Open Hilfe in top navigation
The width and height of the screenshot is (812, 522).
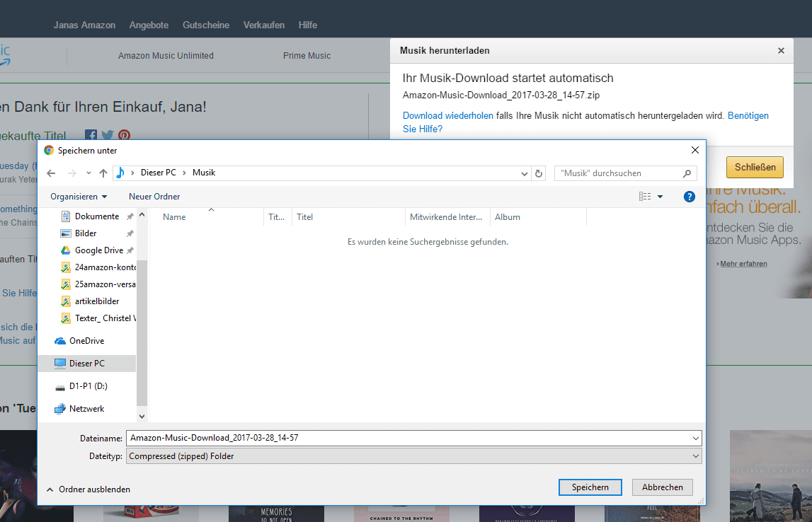tap(308, 25)
